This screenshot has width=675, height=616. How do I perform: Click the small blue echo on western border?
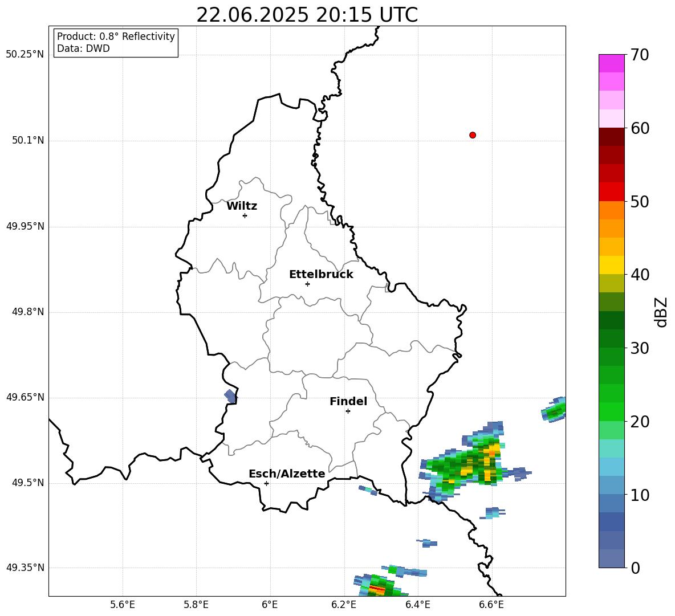click(230, 396)
